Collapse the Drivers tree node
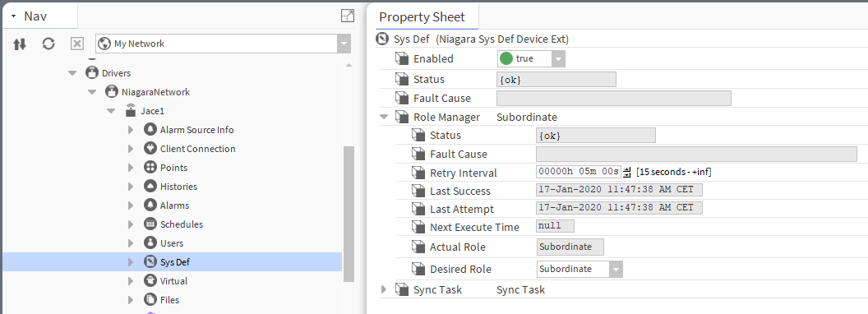868x314 pixels. coord(72,73)
